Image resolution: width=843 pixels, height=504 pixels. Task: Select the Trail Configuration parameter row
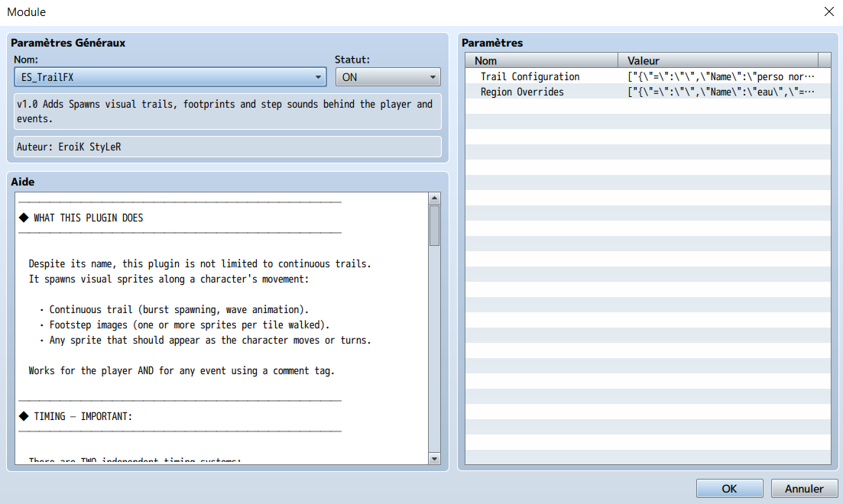[x=648, y=76]
